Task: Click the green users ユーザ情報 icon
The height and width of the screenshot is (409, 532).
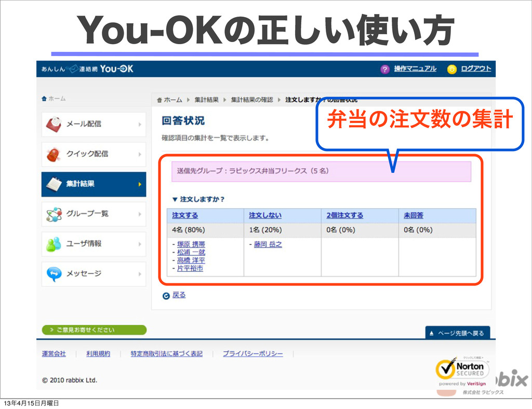Action: click(54, 244)
